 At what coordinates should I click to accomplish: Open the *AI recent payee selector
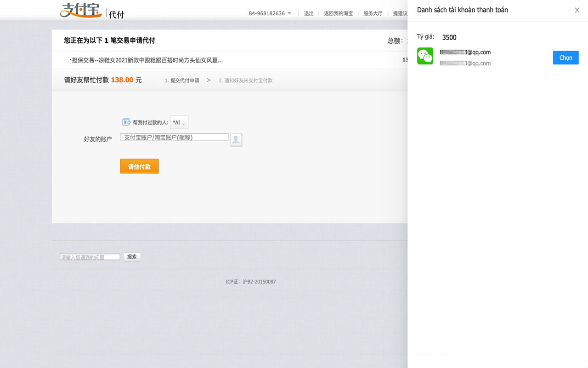179,122
